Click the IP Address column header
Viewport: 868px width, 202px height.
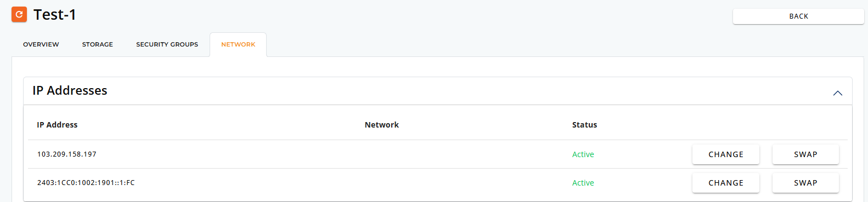coord(57,125)
